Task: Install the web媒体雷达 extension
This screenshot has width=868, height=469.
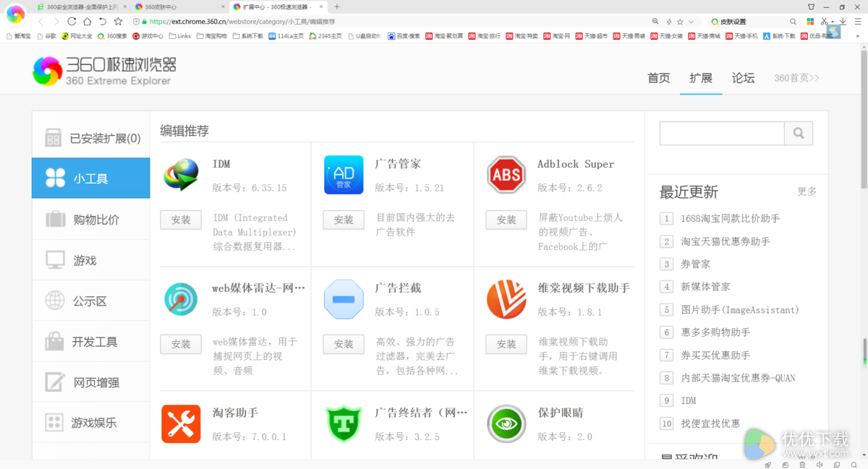Action: pos(181,344)
